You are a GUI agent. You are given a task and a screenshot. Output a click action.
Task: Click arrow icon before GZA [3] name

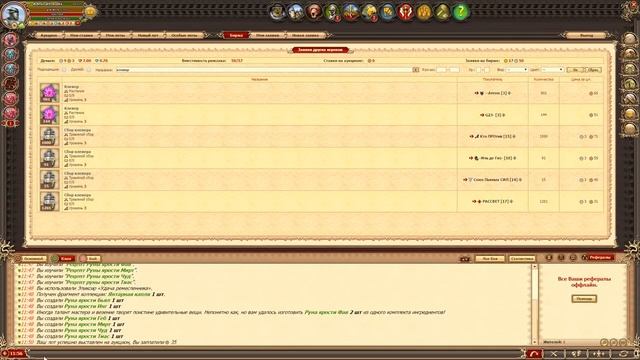pyautogui.click(x=482, y=115)
